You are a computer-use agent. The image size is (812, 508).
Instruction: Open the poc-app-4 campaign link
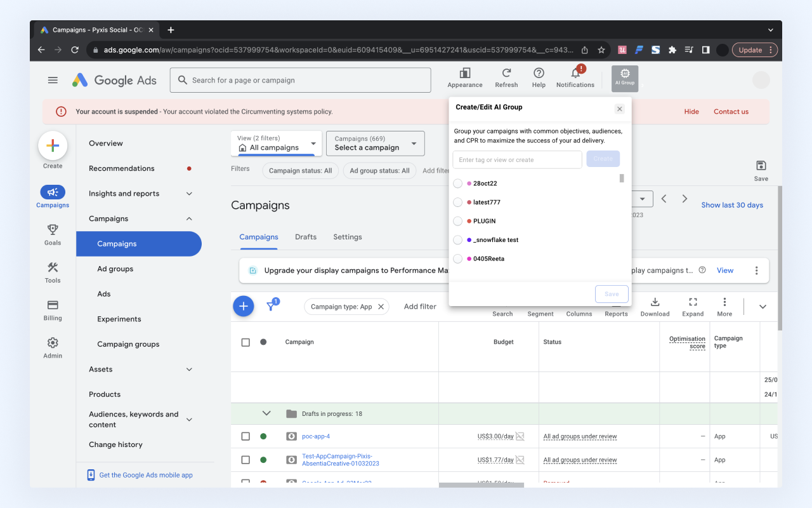(316, 436)
